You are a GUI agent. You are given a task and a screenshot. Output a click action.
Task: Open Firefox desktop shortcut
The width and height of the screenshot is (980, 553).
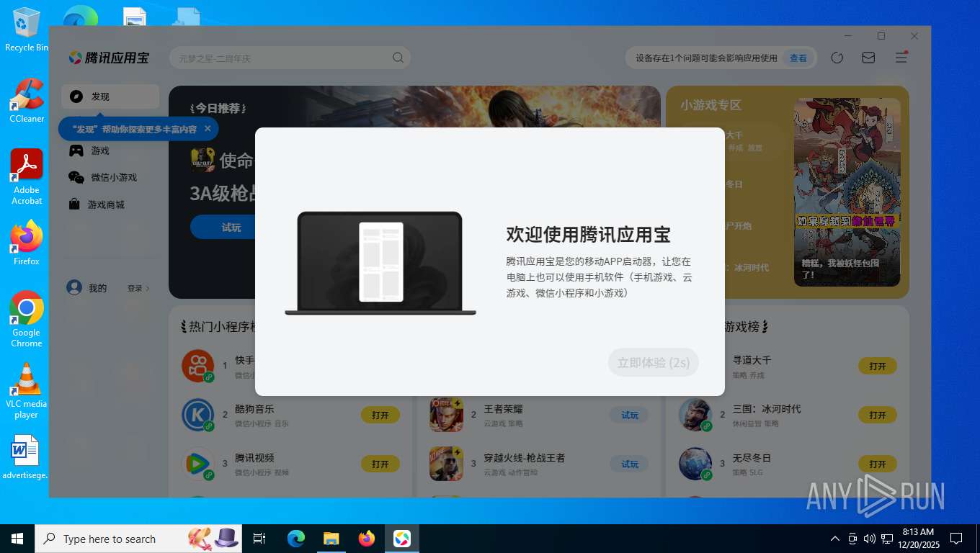click(x=27, y=243)
